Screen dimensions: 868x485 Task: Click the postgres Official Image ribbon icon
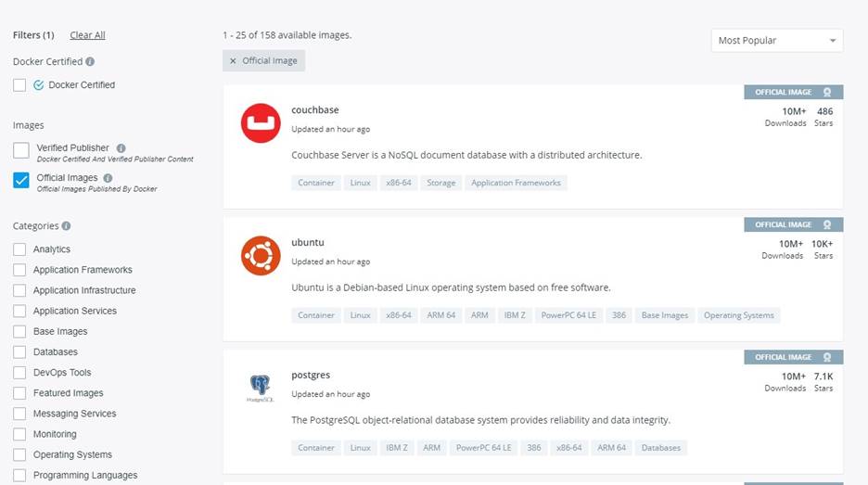click(x=827, y=357)
